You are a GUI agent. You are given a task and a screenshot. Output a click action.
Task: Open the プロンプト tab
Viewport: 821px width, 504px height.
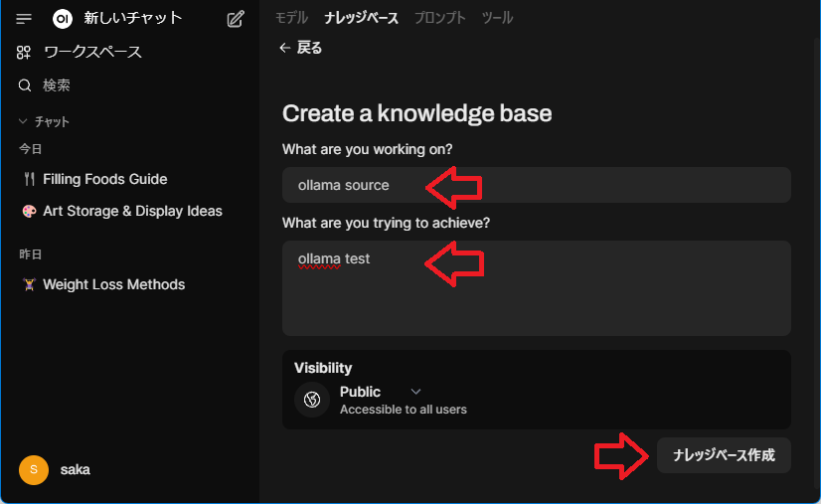439,18
